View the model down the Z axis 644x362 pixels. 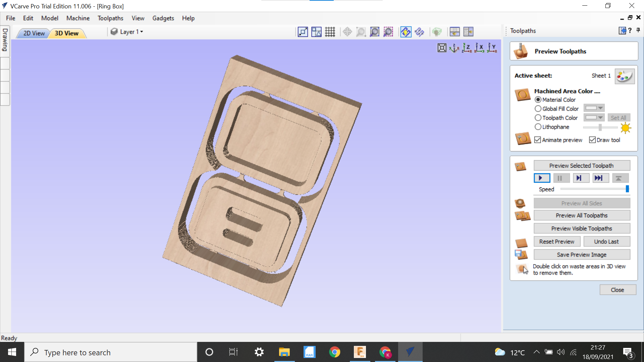click(467, 48)
